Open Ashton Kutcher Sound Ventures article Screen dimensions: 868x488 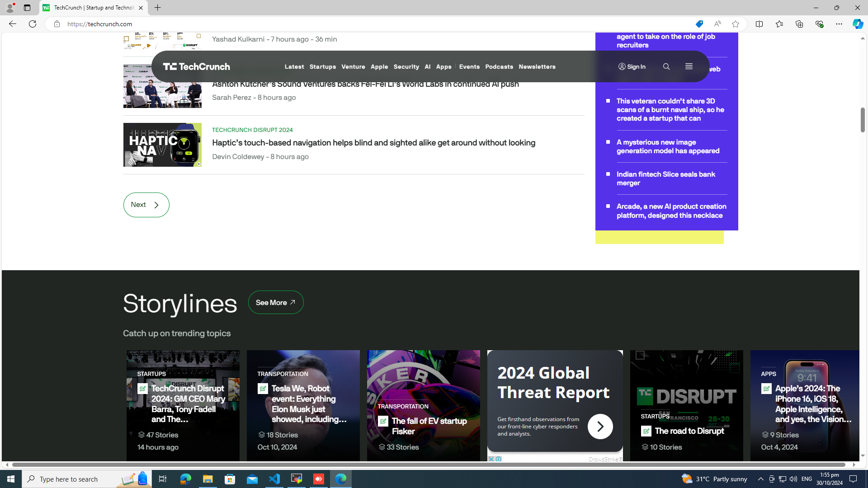click(x=365, y=84)
